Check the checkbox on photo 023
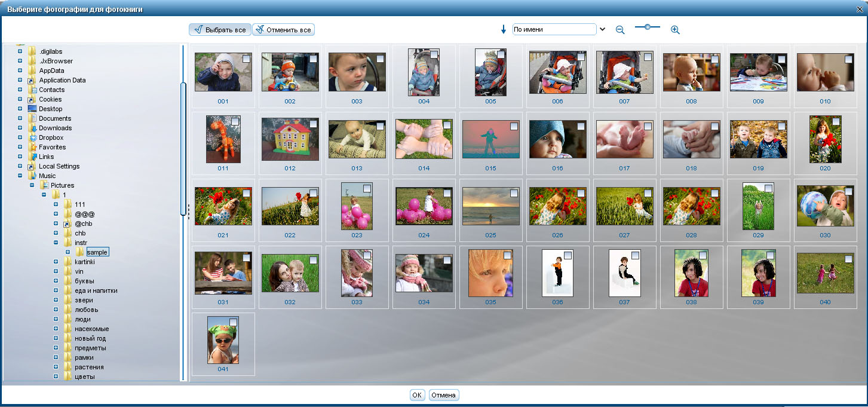 (x=367, y=188)
